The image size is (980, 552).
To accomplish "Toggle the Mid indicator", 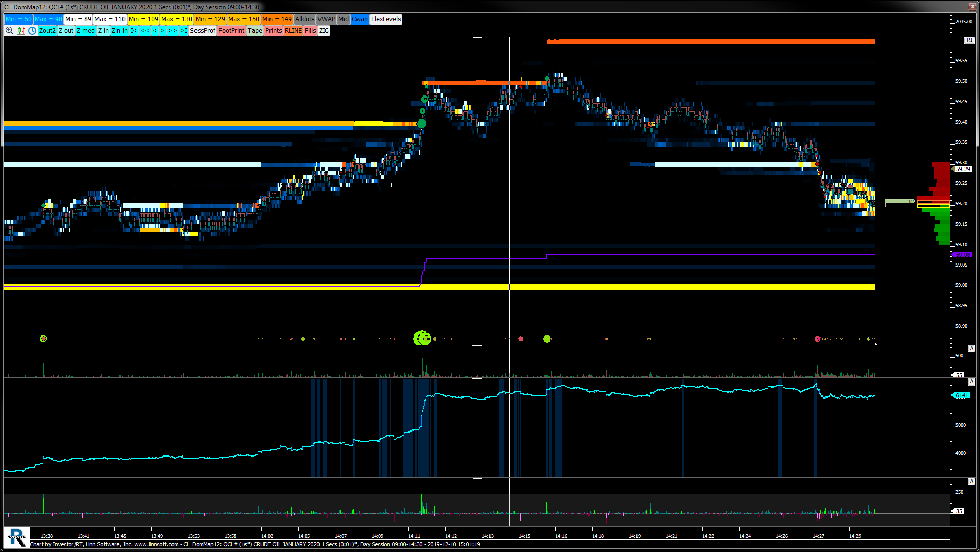I will pos(344,19).
